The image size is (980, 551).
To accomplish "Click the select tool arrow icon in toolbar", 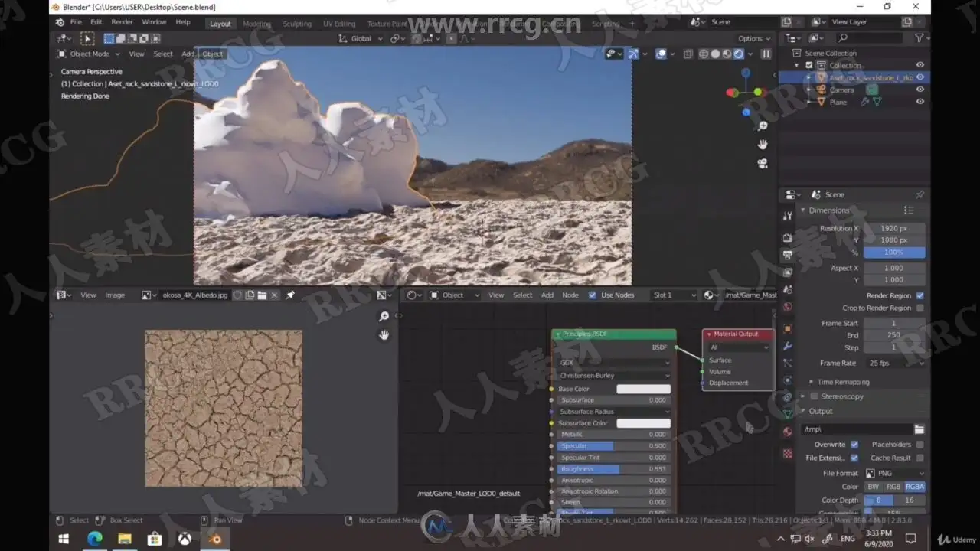I will pyautogui.click(x=87, y=38).
